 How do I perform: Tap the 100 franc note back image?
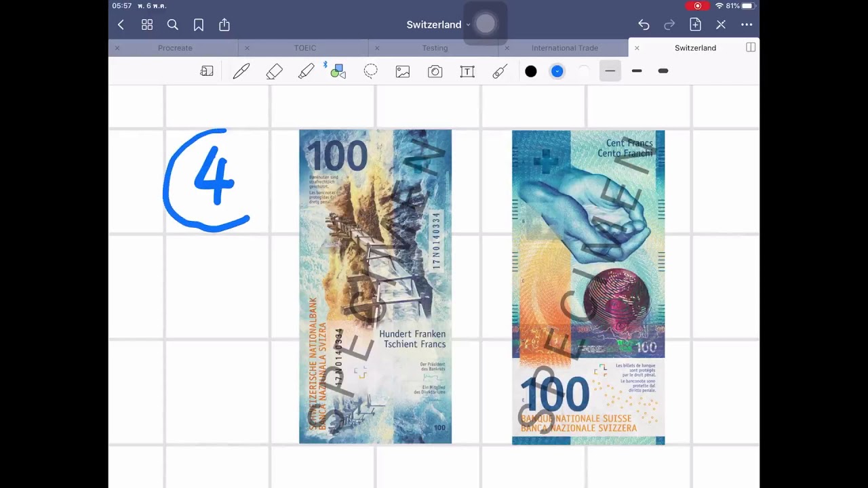point(589,288)
